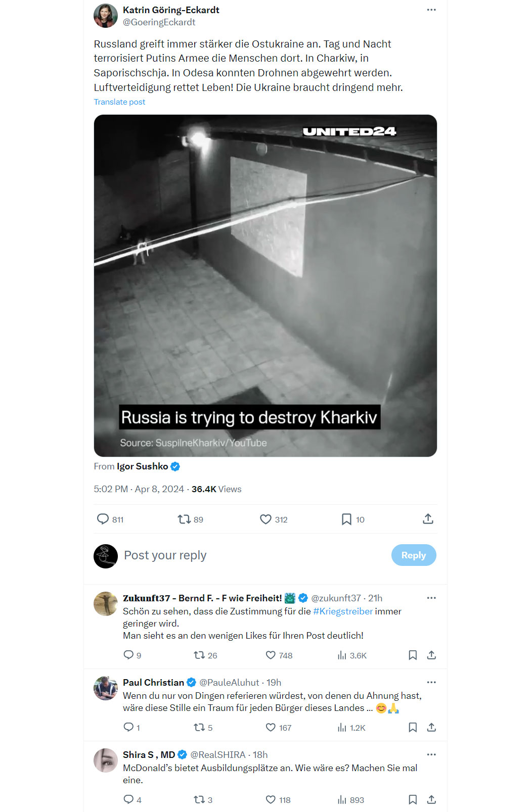Click the blue Reply button
Screen dimensions: 531x812
(414, 555)
